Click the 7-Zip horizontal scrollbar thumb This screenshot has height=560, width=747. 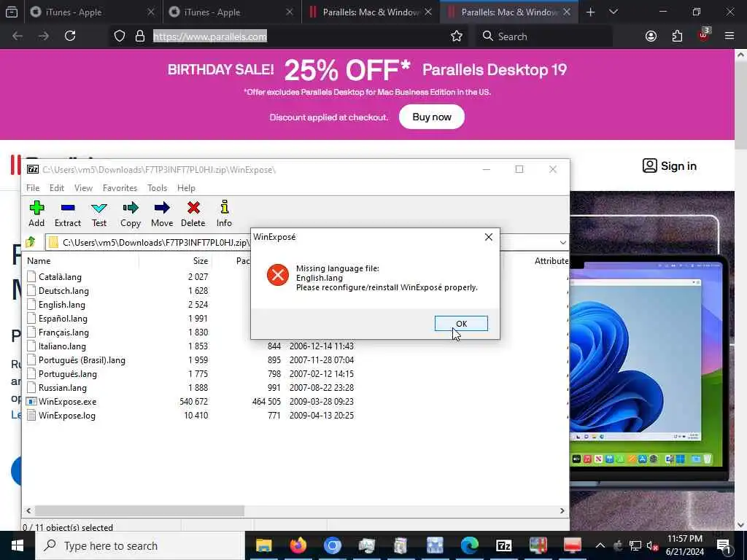(139, 510)
